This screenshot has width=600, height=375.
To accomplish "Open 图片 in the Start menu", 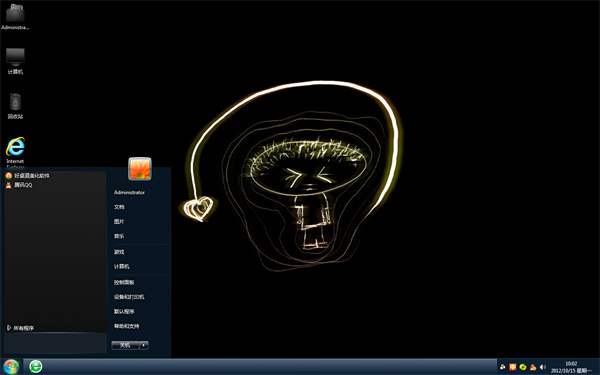I will [119, 222].
